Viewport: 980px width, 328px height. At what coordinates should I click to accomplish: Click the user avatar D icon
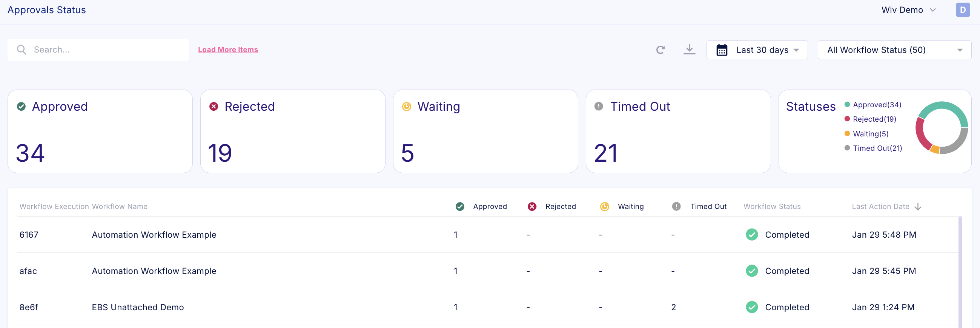962,10
